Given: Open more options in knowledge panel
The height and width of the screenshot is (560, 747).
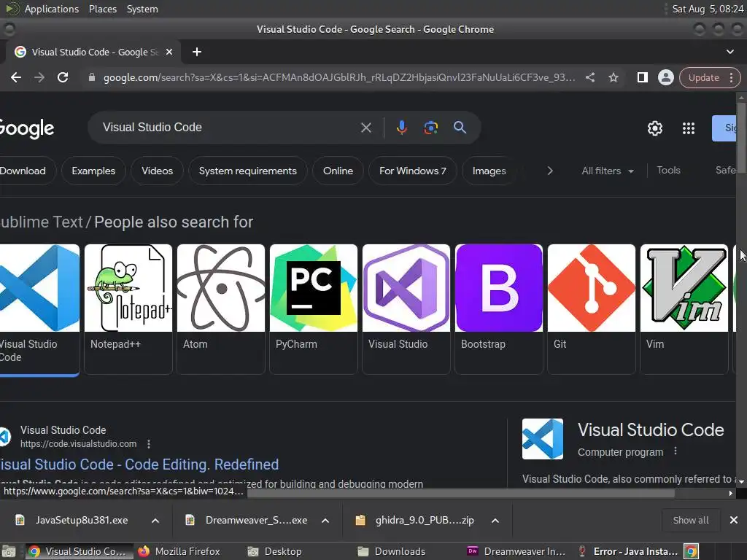Looking at the screenshot, I should [675, 451].
